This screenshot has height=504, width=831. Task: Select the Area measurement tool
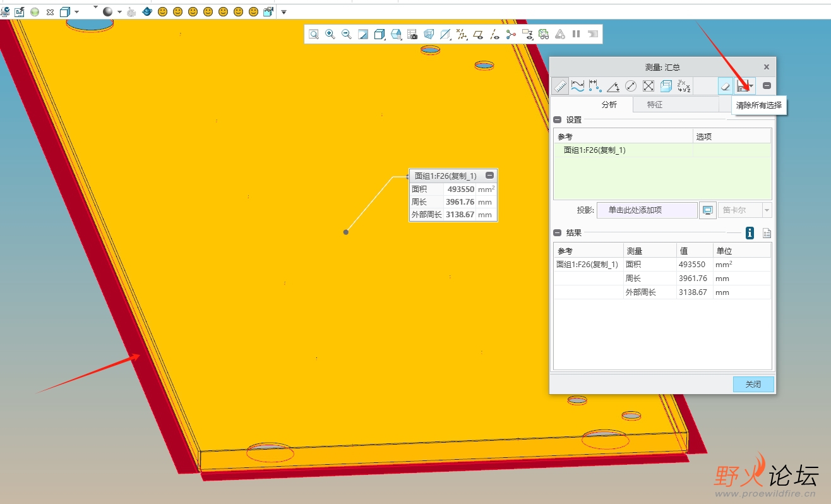(x=648, y=86)
